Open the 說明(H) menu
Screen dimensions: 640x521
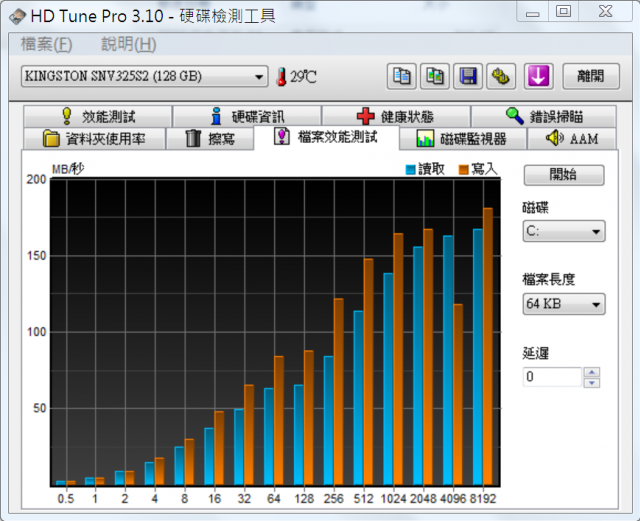[129, 44]
